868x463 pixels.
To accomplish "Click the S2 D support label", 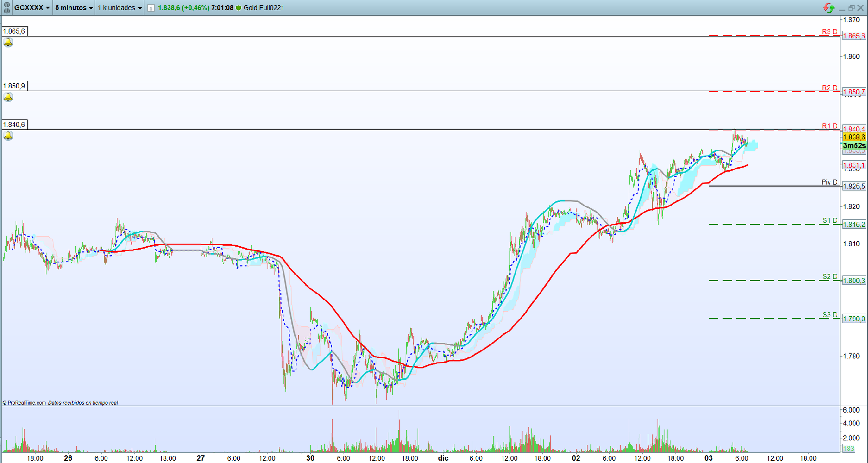I will click(x=830, y=276).
